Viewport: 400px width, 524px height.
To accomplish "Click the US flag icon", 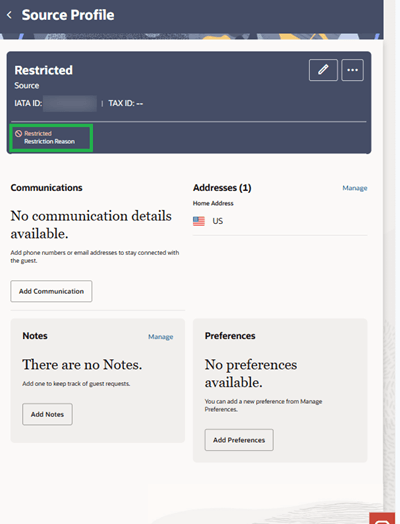I will (x=199, y=221).
